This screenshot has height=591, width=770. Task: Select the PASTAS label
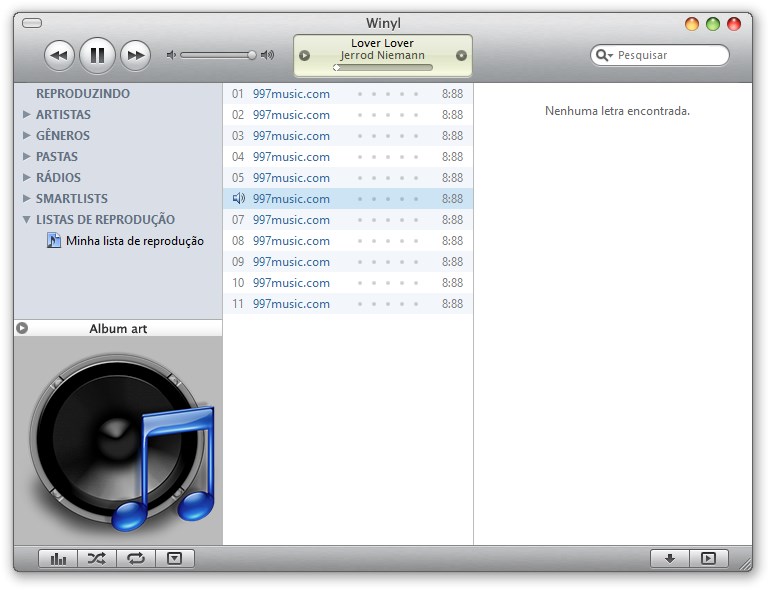tap(57, 156)
